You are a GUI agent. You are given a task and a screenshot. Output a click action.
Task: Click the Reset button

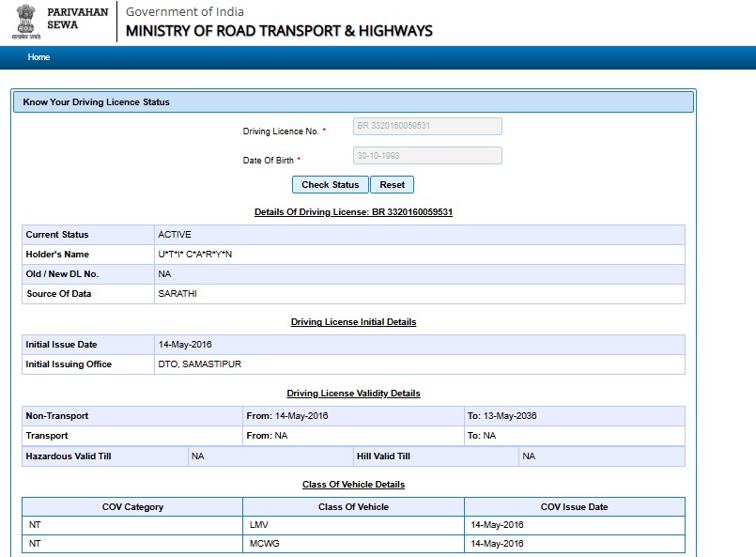click(392, 185)
